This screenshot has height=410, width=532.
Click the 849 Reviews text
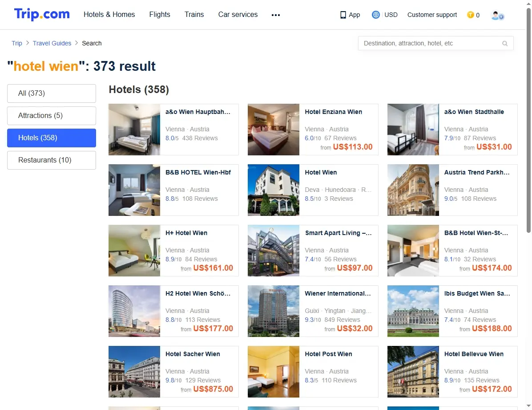(342, 320)
